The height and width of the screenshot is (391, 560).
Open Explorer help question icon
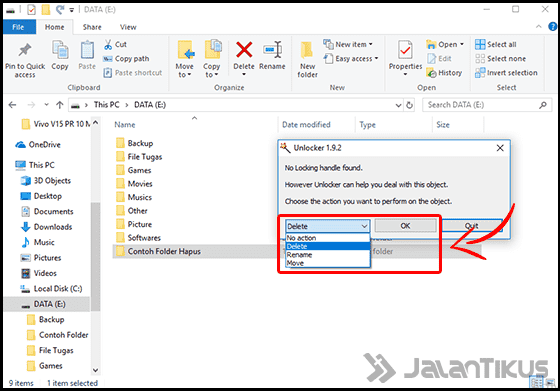[x=552, y=26]
